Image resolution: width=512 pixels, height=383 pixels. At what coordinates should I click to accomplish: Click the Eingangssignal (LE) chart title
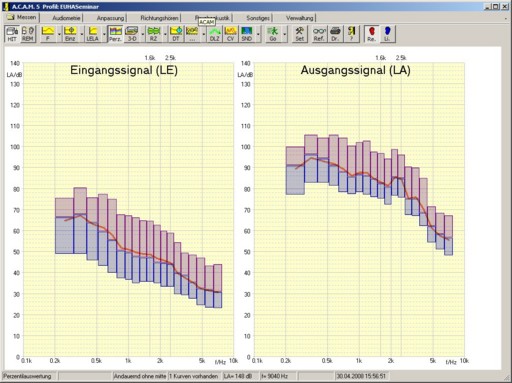(124, 70)
